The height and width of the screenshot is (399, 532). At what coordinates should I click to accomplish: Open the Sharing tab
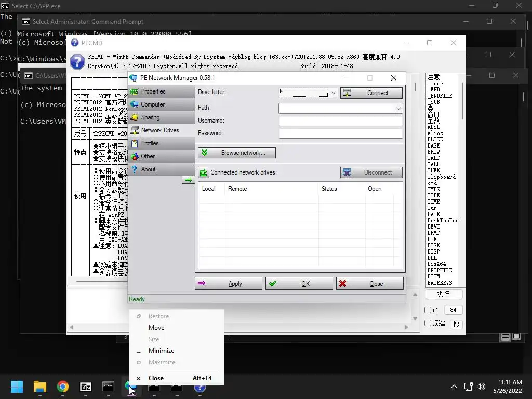tap(162, 117)
